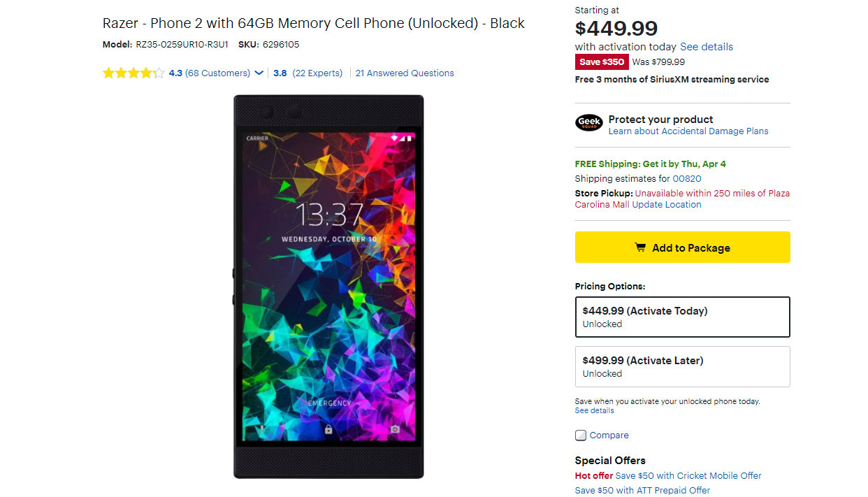868x497 pixels.
Task: Click the Save $350 red badge
Action: tap(602, 62)
